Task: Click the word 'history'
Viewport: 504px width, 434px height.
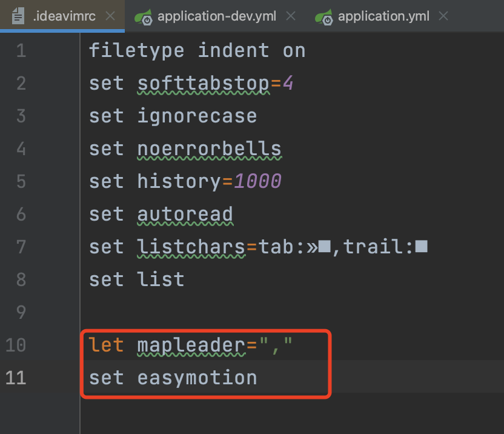Action: pyautogui.click(x=179, y=181)
